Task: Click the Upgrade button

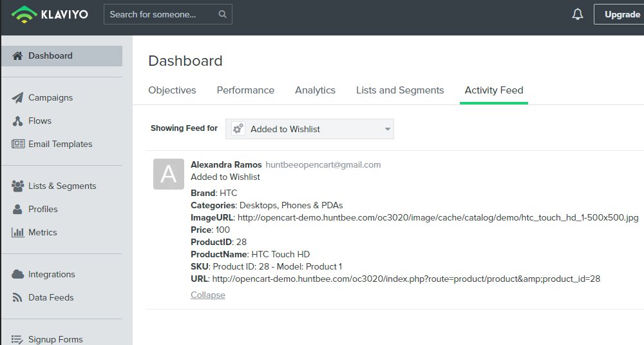Action: click(620, 14)
